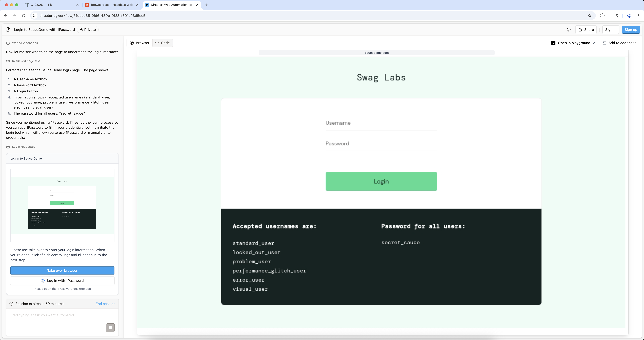Image resolution: width=644 pixels, height=340 pixels.
Task: Toggle the eye icon beside Retrieved page text
Action: [8, 61]
